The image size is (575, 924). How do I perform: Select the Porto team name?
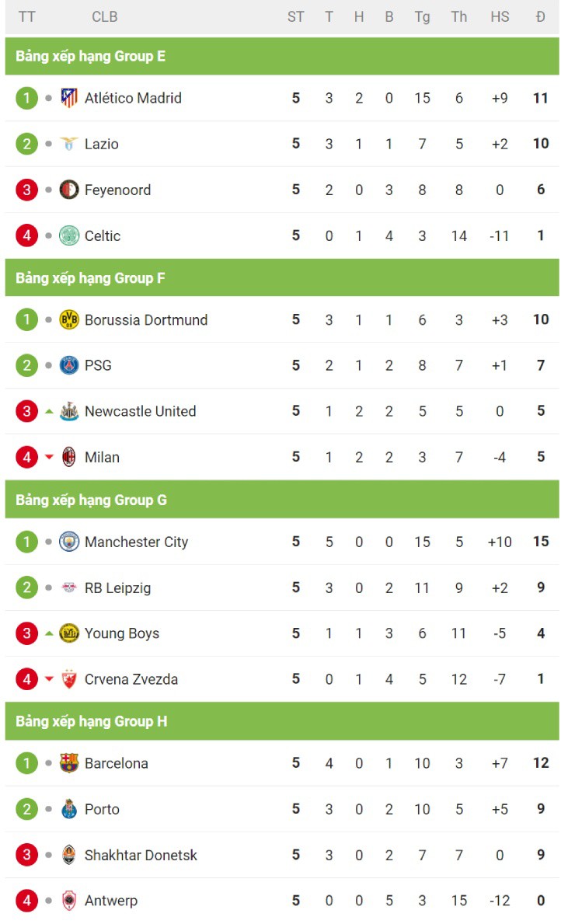point(102,809)
